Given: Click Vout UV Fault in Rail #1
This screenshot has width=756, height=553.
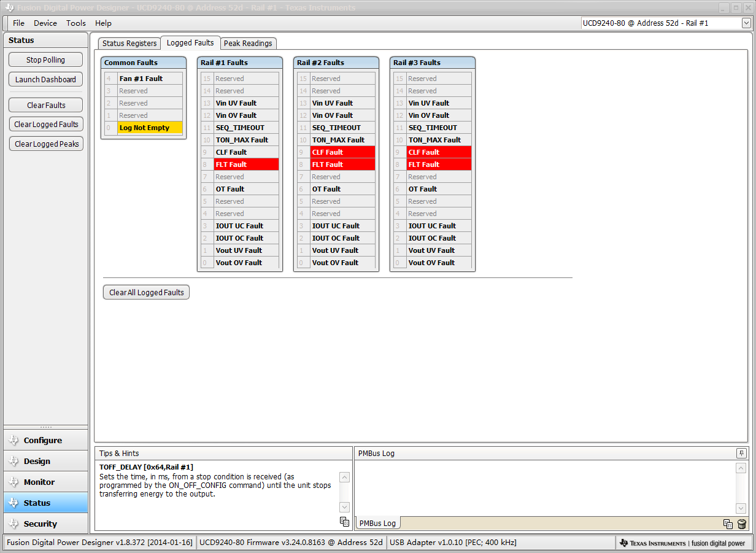Looking at the screenshot, I should pyautogui.click(x=246, y=250).
